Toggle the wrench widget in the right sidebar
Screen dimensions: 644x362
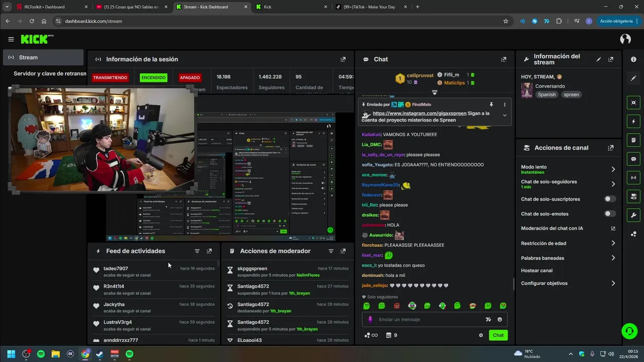click(633, 215)
